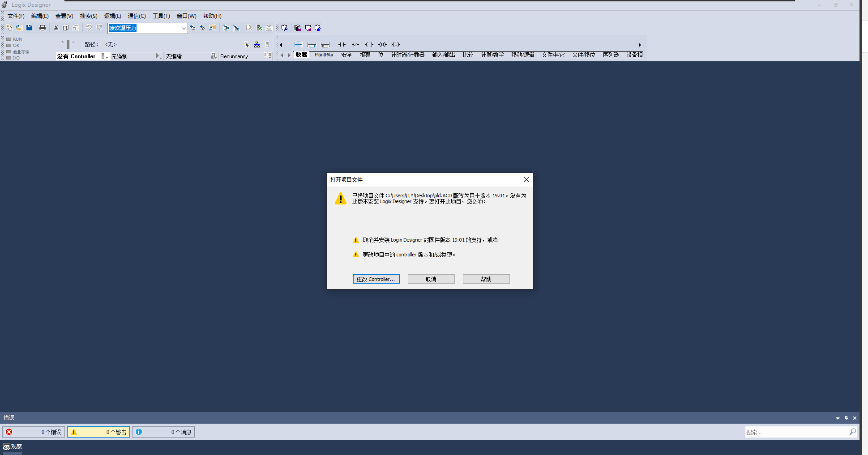The image size is (868, 455).
Task: Click the Verify Controller icon with green check
Action: pyautogui.click(x=259, y=28)
